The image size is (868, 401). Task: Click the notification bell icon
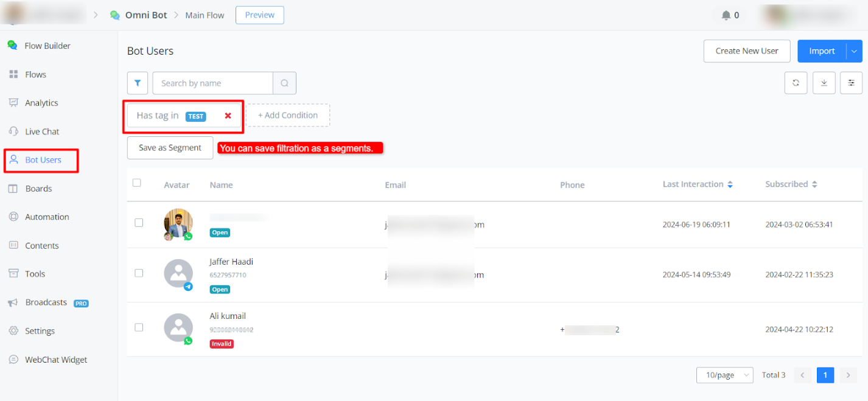[726, 15]
